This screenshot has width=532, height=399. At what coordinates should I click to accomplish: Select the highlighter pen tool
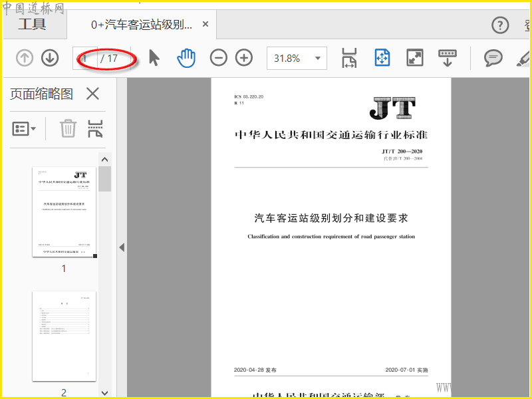[x=523, y=59]
